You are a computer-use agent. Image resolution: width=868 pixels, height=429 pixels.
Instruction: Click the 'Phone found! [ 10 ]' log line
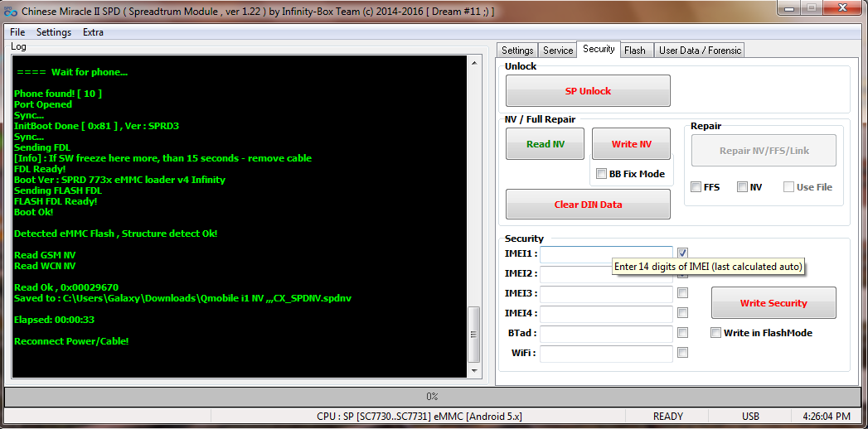(58, 94)
